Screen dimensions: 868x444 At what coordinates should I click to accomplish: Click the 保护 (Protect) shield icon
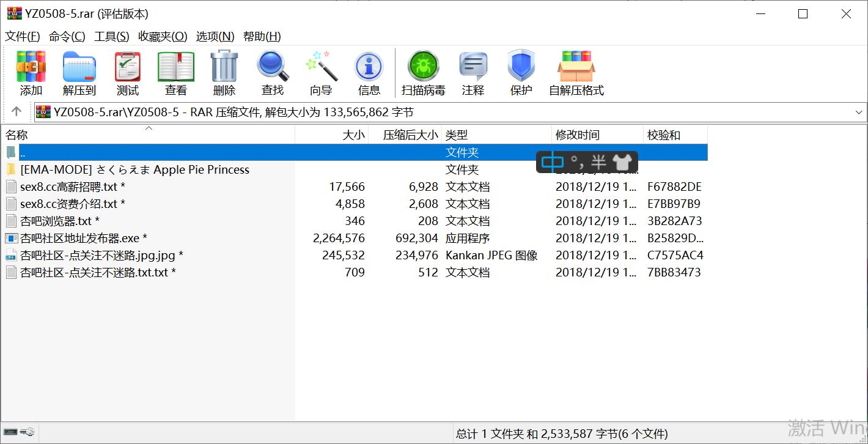521,73
